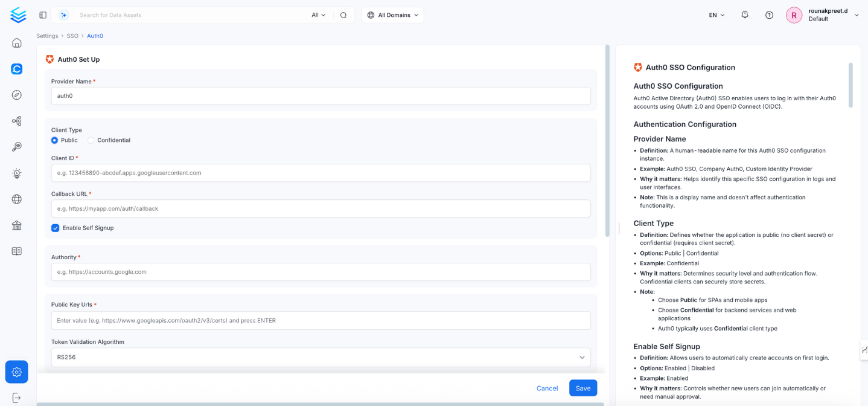This screenshot has width=868, height=406.
Task: Open the EN language dropdown
Action: coord(715,14)
